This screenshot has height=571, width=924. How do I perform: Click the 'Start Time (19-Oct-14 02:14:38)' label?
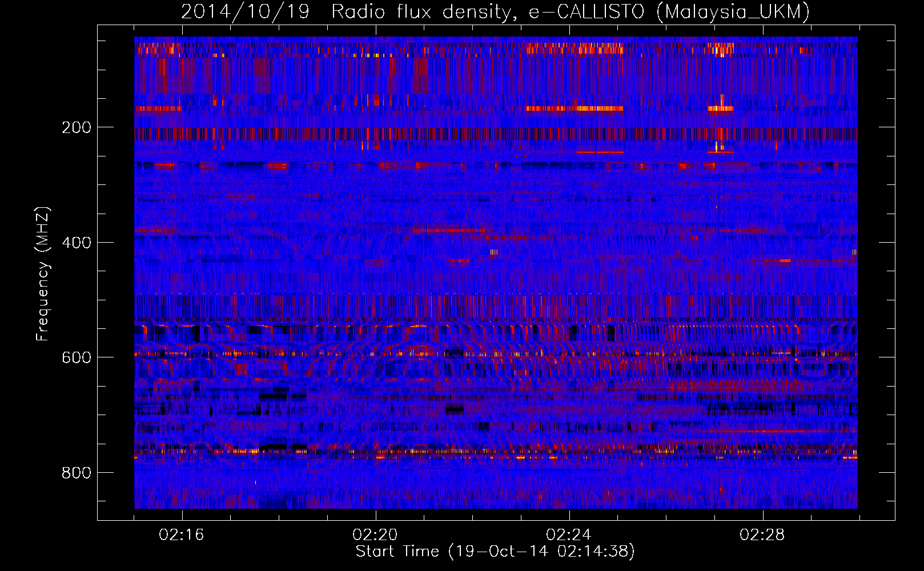[x=495, y=552]
